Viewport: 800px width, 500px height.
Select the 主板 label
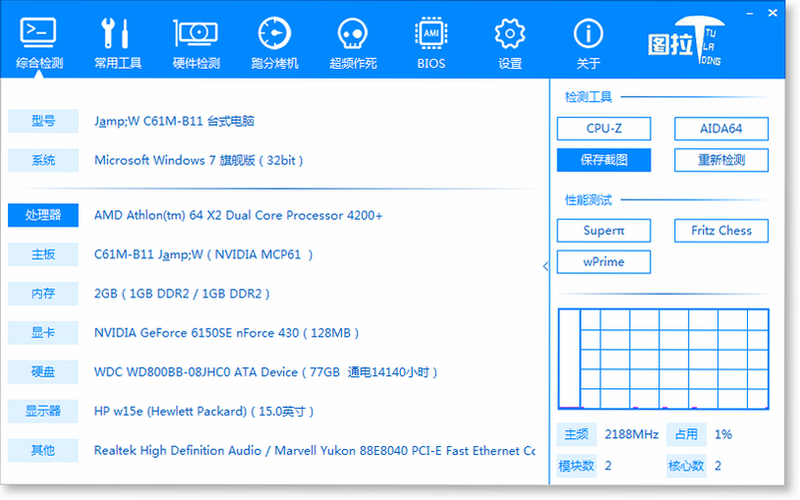coord(43,254)
